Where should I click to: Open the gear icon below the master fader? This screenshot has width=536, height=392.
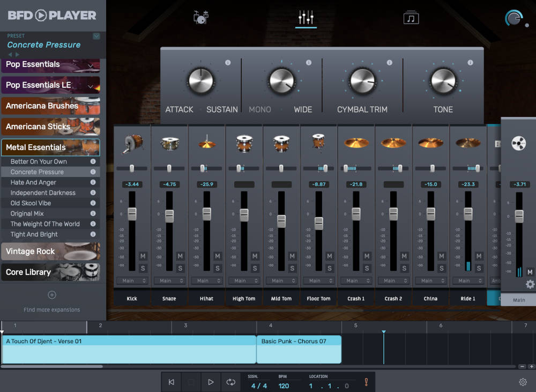(x=530, y=284)
